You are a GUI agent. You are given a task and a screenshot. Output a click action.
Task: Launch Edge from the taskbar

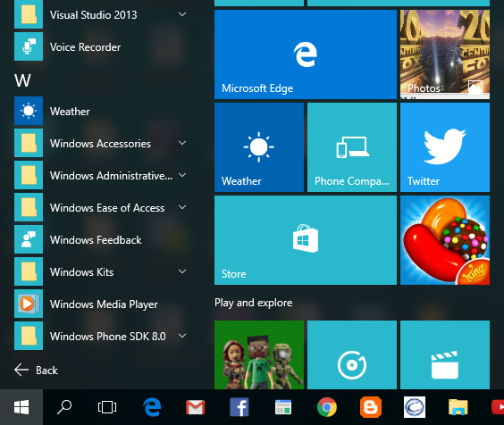point(152,407)
